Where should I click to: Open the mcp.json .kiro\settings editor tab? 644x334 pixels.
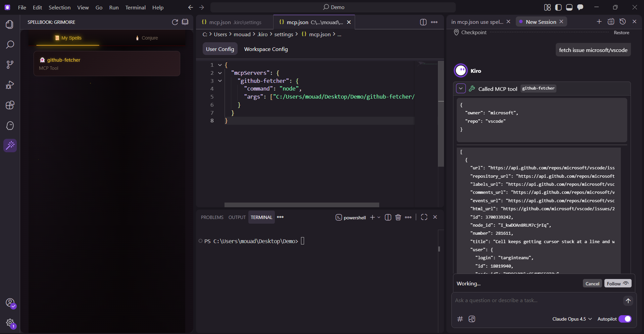(x=235, y=22)
